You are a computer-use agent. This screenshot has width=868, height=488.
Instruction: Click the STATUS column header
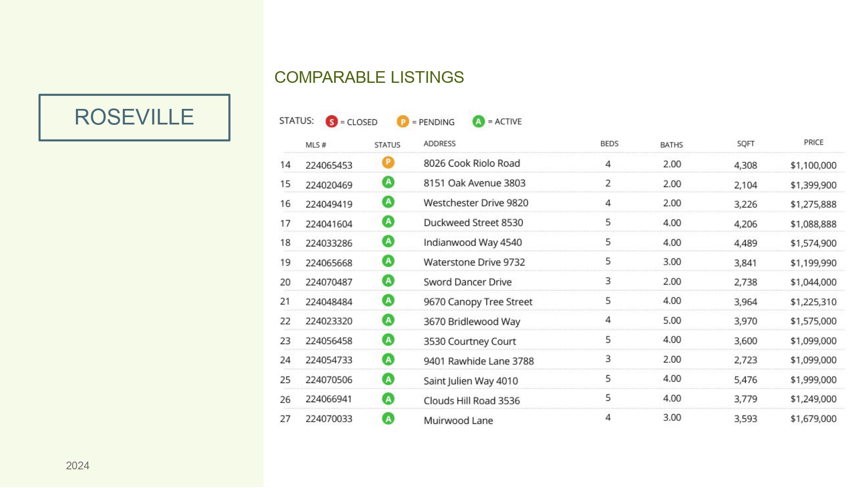tap(387, 145)
